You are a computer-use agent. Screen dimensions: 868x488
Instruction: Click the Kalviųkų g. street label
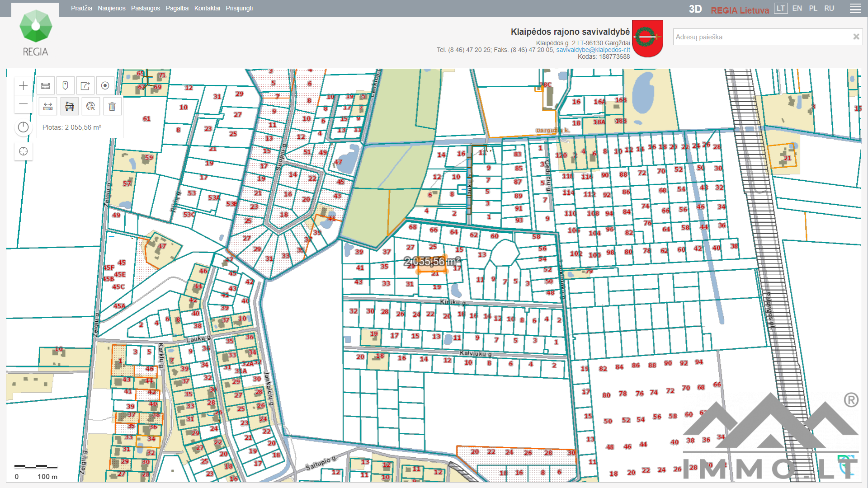click(x=476, y=353)
